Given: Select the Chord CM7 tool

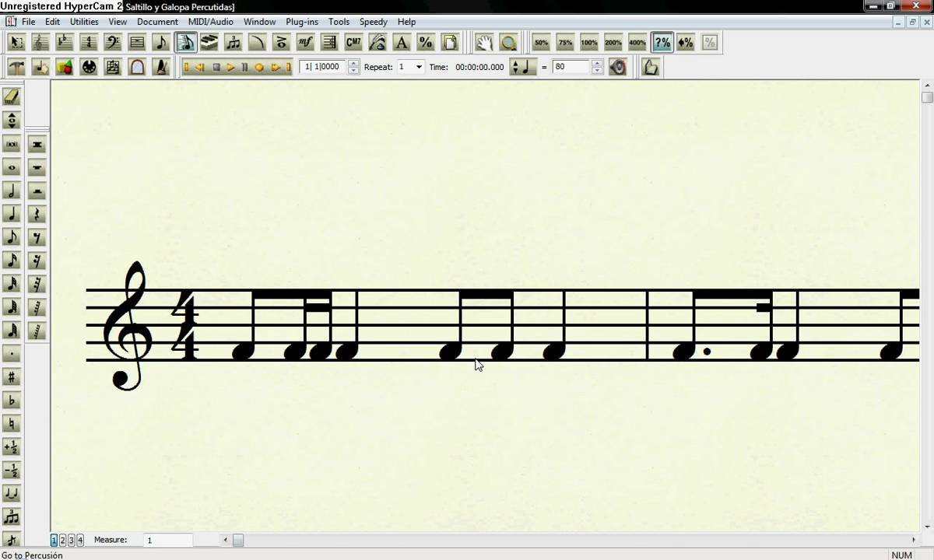Looking at the screenshot, I should tap(354, 42).
